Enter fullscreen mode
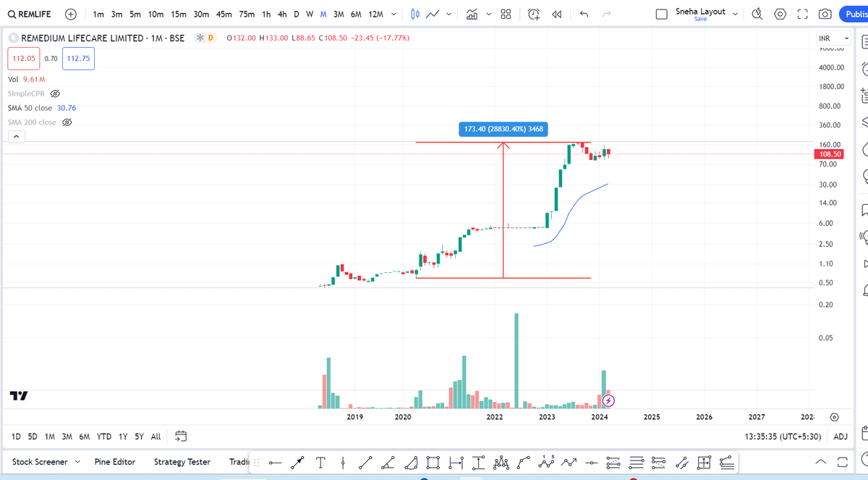The image size is (868, 480). (x=802, y=14)
